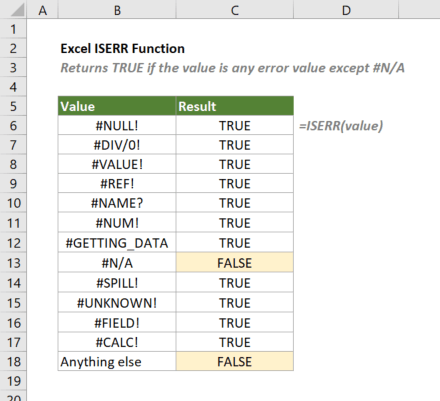Select the Anything else cell
The image size is (440, 401).
117,362
